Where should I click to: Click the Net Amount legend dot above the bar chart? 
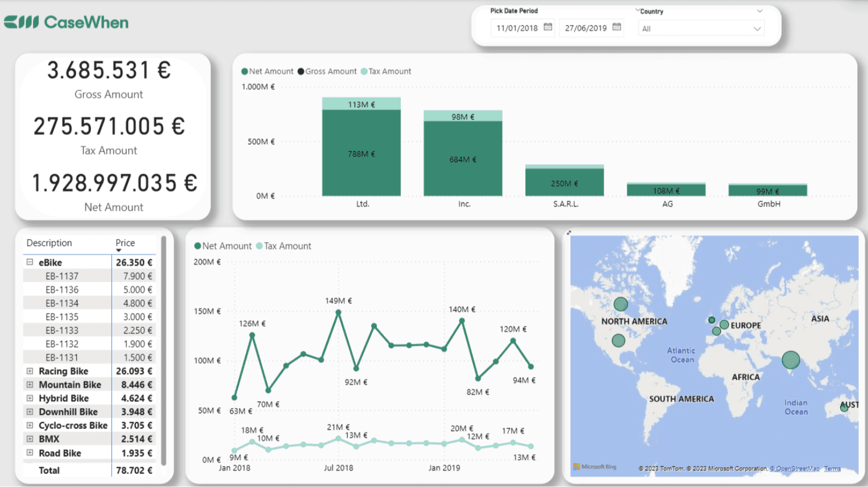click(246, 71)
